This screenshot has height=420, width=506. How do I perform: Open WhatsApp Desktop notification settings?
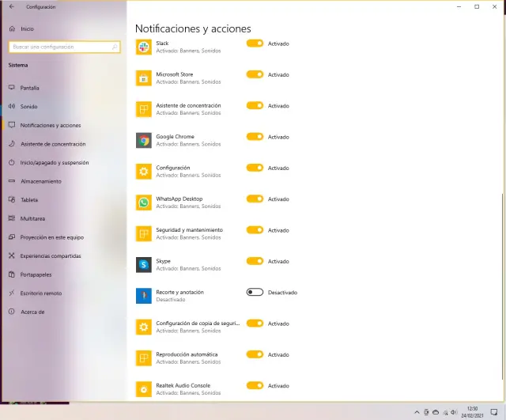pyautogui.click(x=179, y=199)
